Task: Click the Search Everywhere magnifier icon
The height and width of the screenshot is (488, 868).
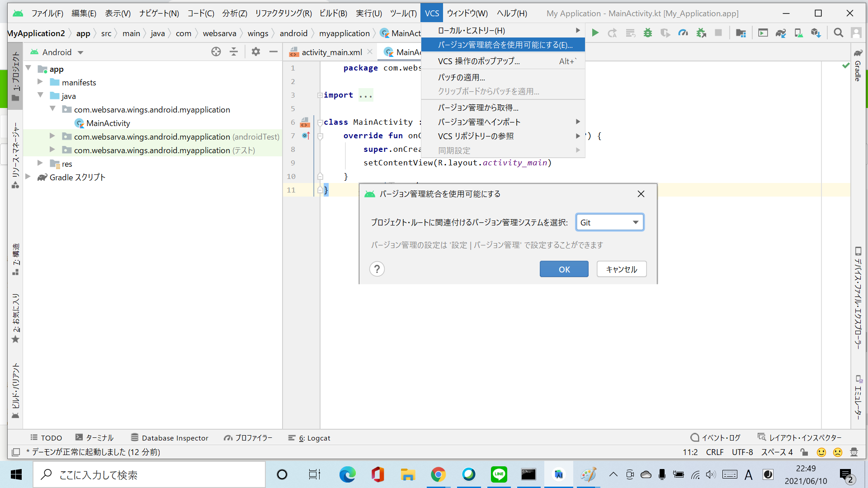Action: pos(838,33)
